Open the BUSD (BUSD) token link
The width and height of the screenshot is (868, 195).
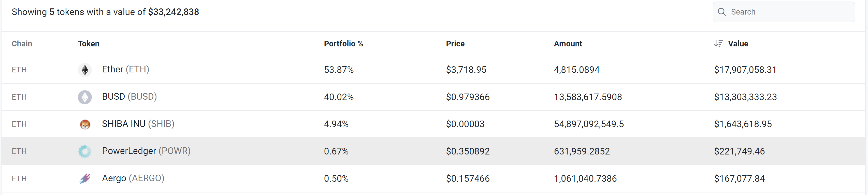coord(129,97)
